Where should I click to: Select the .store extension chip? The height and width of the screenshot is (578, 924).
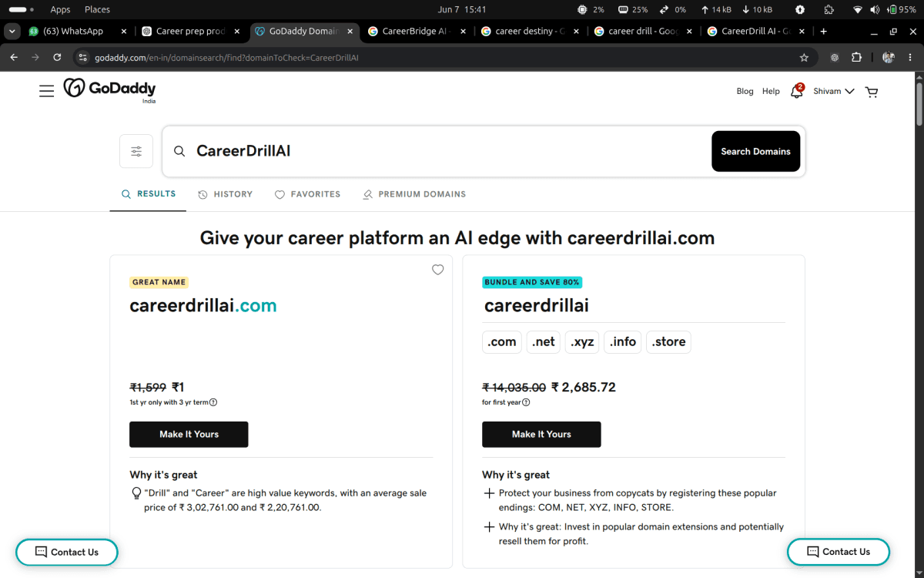(x=669, y=342)
